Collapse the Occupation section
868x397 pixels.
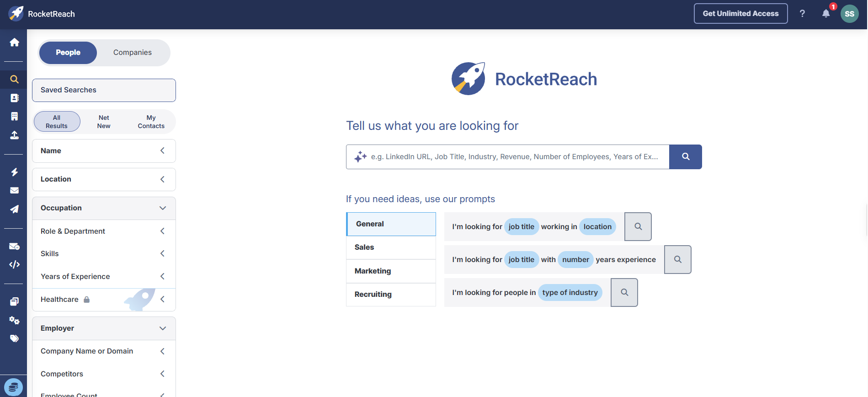coord(104,208)
